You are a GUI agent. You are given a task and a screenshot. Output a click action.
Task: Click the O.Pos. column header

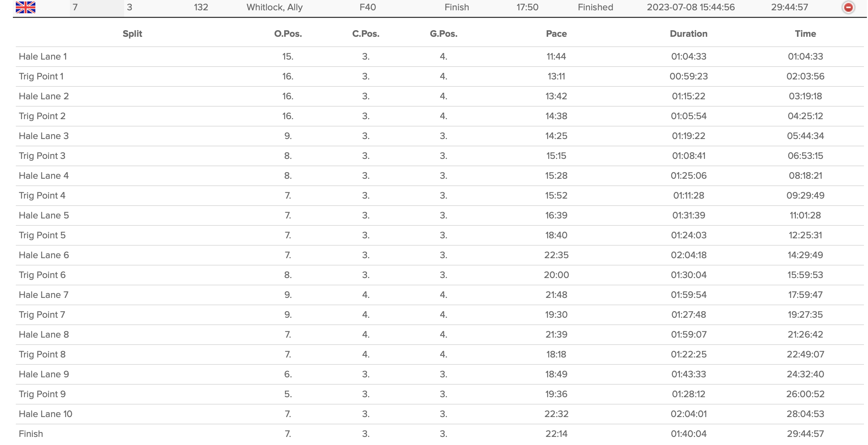[x=288, y=34]
